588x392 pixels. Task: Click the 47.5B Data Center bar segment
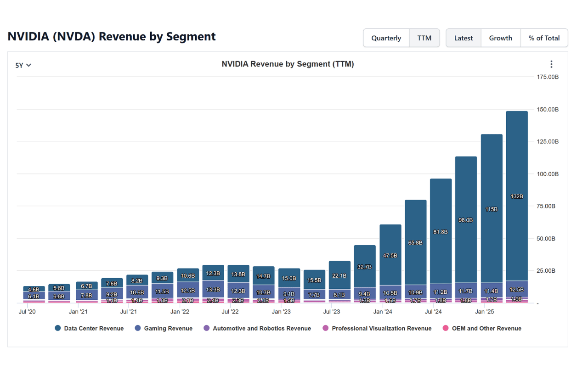tap(390, 255)
